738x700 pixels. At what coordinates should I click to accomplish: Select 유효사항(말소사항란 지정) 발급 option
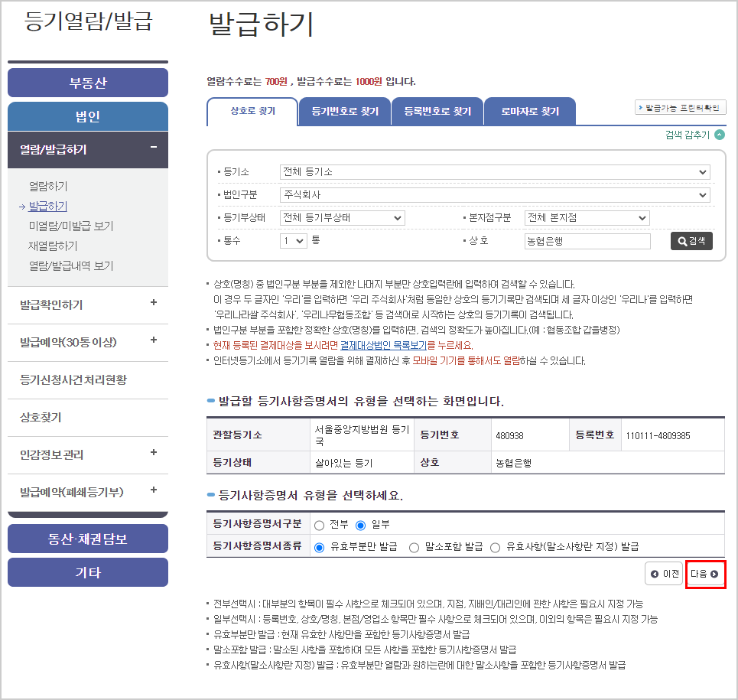point(496,545)
